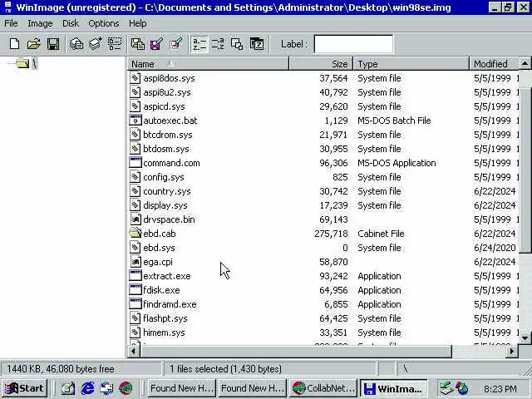The image size is (532, 399).
Task: Click the command.com application icon
Action: 135,163
